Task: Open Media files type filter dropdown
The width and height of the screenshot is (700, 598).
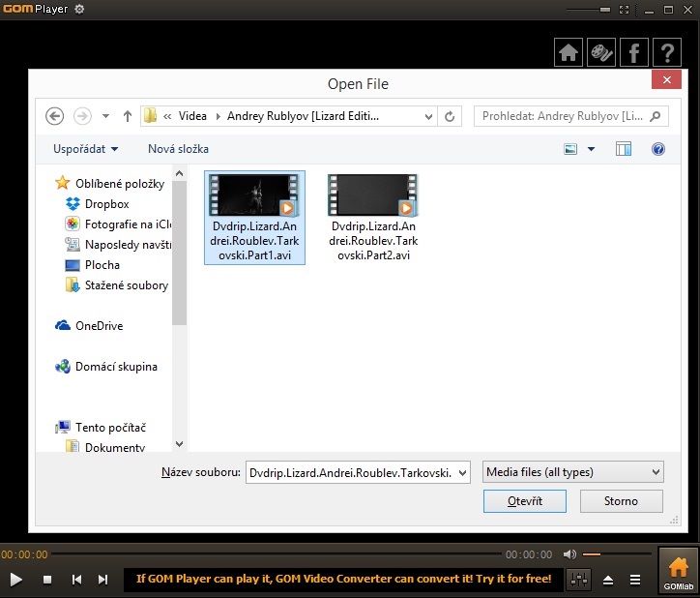Action: (x=572, y=472)
